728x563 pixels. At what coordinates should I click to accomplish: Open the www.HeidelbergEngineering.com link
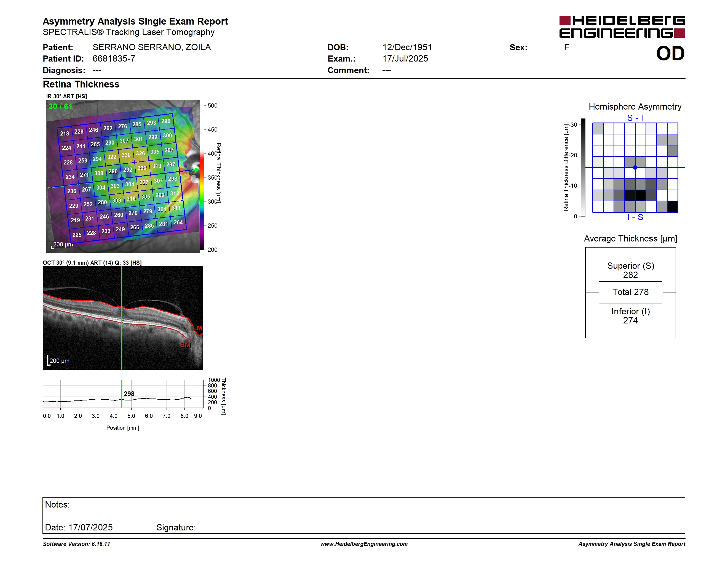click(364, 544)
